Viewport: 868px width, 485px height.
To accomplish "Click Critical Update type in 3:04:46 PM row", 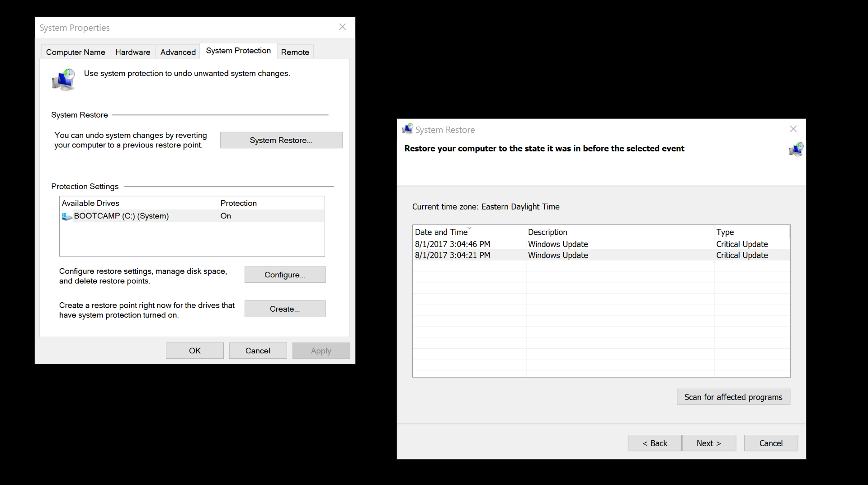I will point(742,244).
